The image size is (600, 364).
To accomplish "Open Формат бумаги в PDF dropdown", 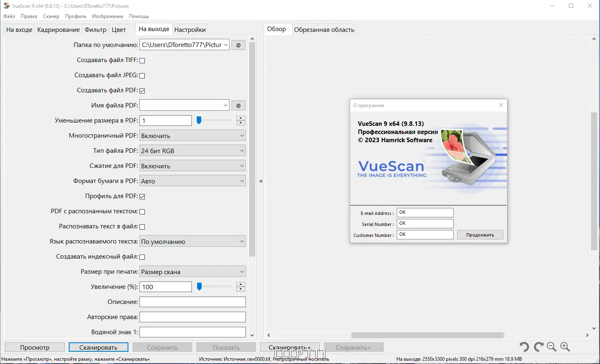I will 193,181.
